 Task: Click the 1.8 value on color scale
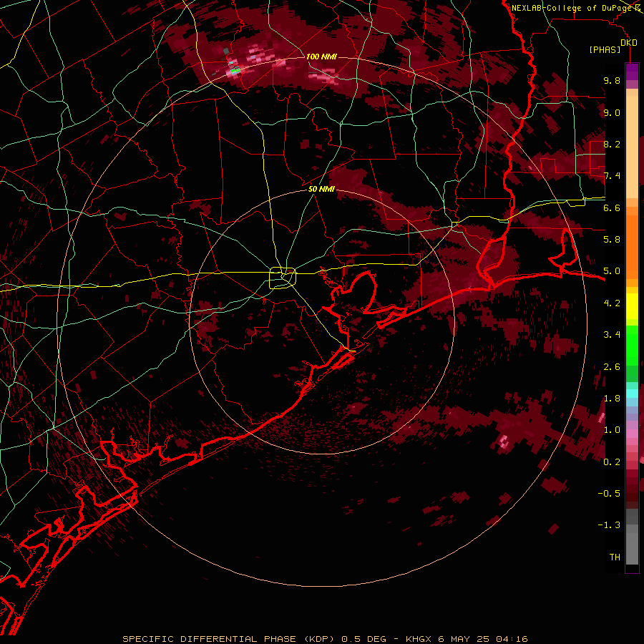tap(612, 399)
